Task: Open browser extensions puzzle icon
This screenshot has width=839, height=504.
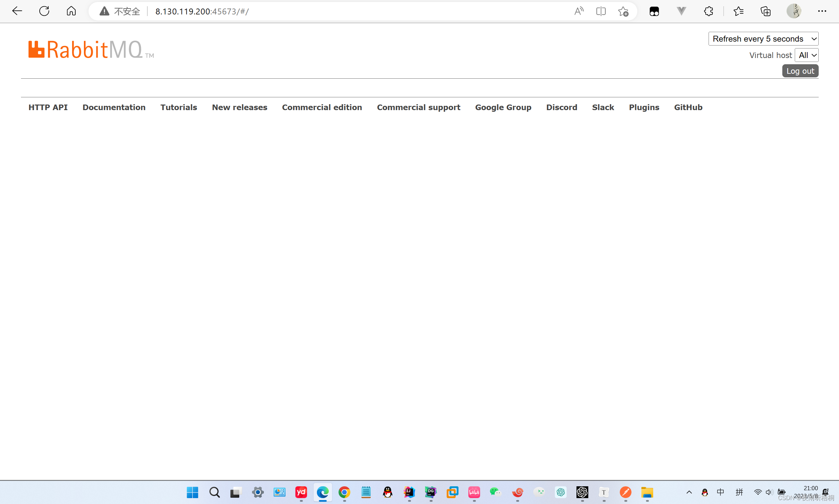Action: 708,11
